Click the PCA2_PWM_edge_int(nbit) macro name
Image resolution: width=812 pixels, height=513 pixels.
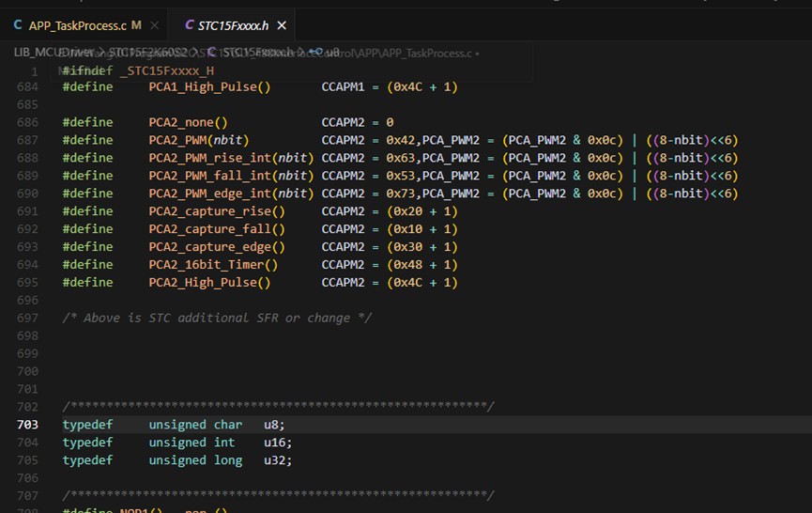(231, 194)
